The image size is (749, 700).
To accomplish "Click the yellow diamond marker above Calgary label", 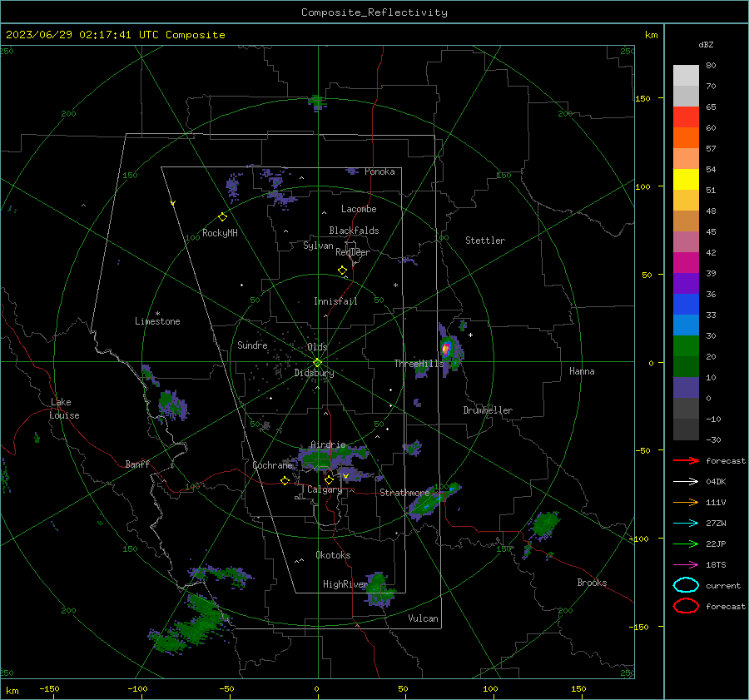I will pyautogui.click(x=329, y=479).
